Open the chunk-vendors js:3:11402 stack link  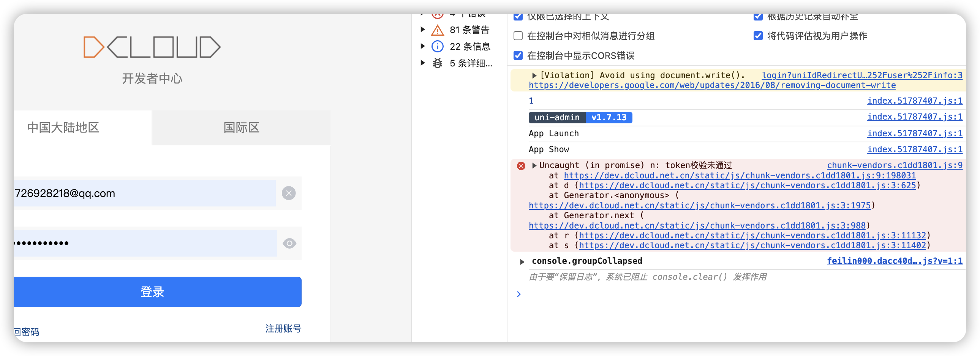point(752,246)
